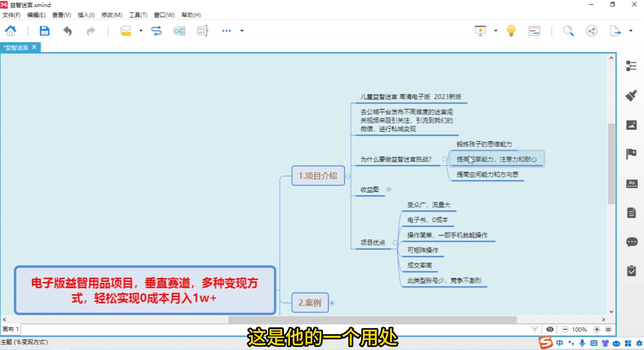Select the Relationship arrow tool
The height and width of the screenshot is (350, 644).
click(157, 30)
